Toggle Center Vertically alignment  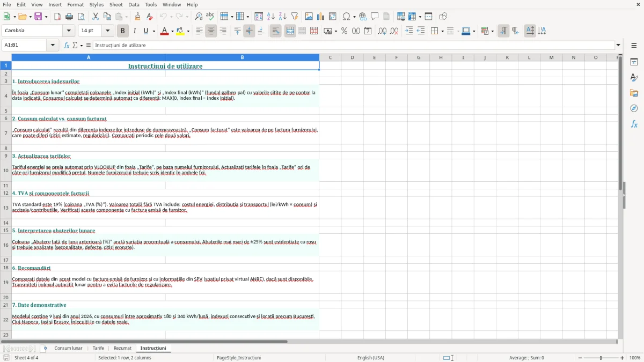pos(249,31)
